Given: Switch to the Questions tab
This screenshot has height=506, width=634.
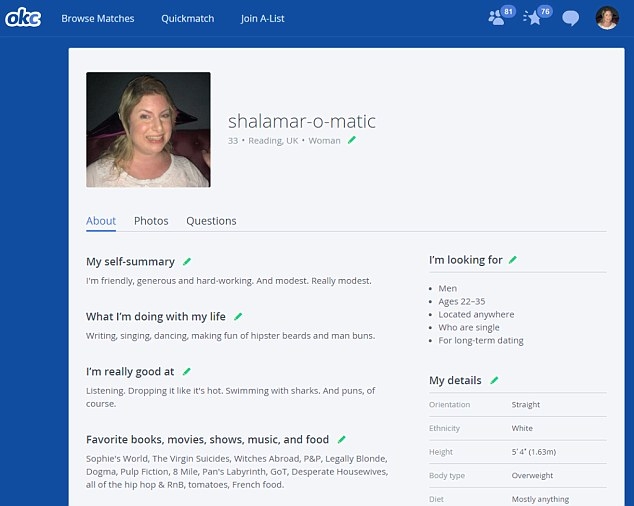Looking at the screenshot, I should pyautogui.click(x=211, y=221).
